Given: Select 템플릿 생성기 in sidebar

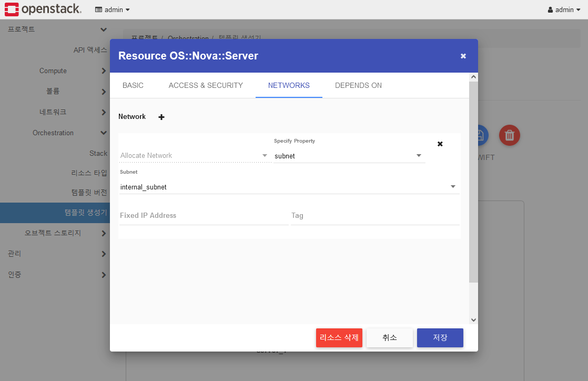Looking at the screenshot, I should point(55,213).
